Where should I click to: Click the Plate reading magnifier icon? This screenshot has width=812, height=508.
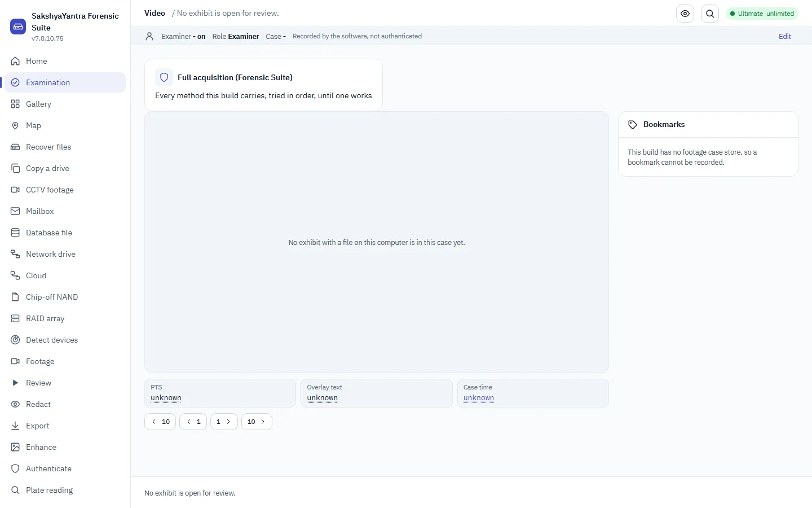click(15, 490)
